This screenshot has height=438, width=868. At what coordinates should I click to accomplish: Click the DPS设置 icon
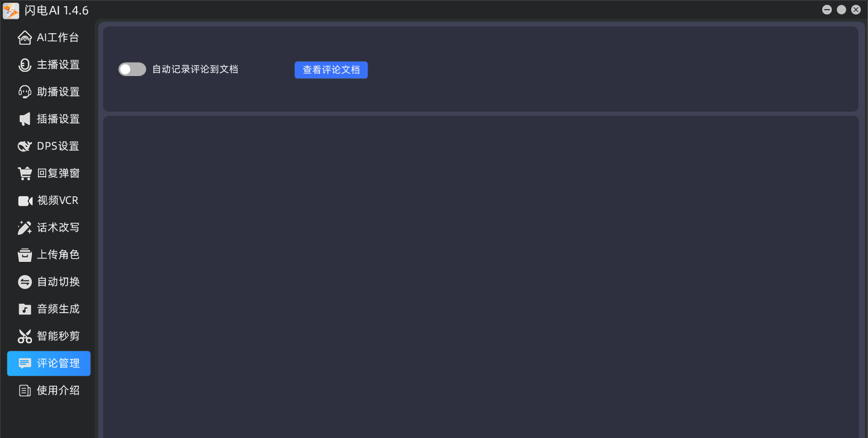25,147
